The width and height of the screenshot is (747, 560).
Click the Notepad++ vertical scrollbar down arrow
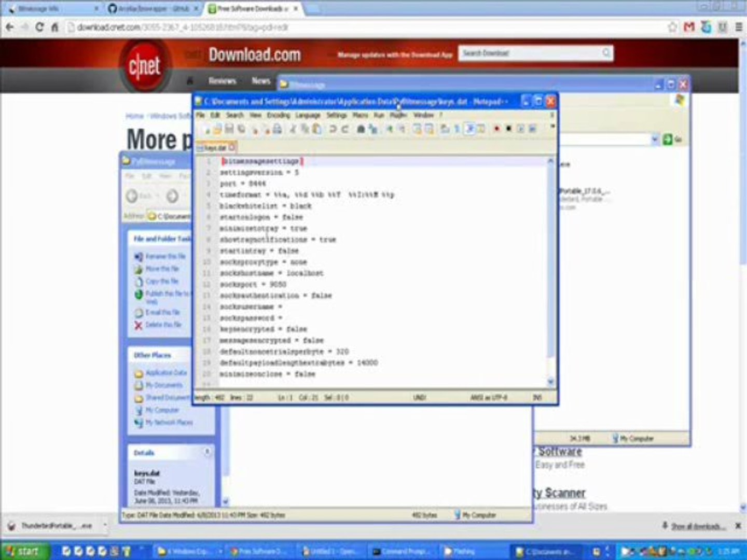[x=551, y=382]
